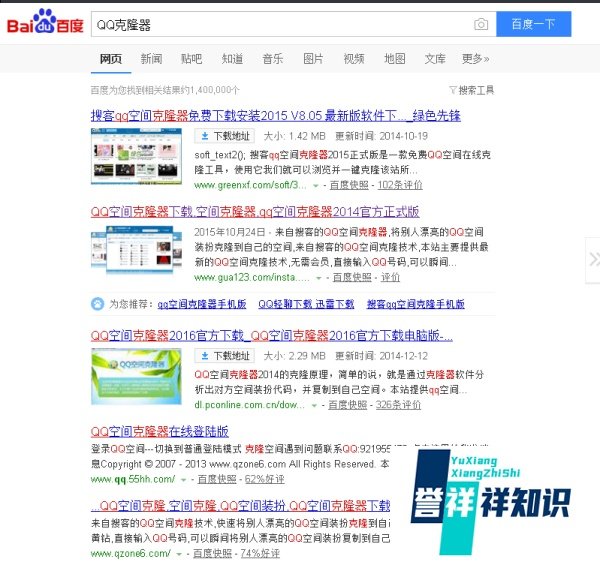
Task: Click result count text 约1,400,000个
Action: 210,90
